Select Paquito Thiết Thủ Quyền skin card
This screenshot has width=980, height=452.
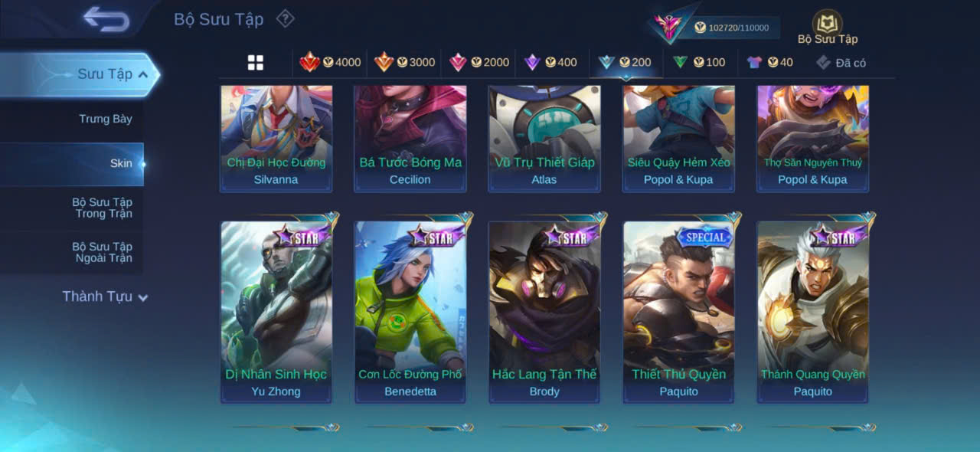678,312
